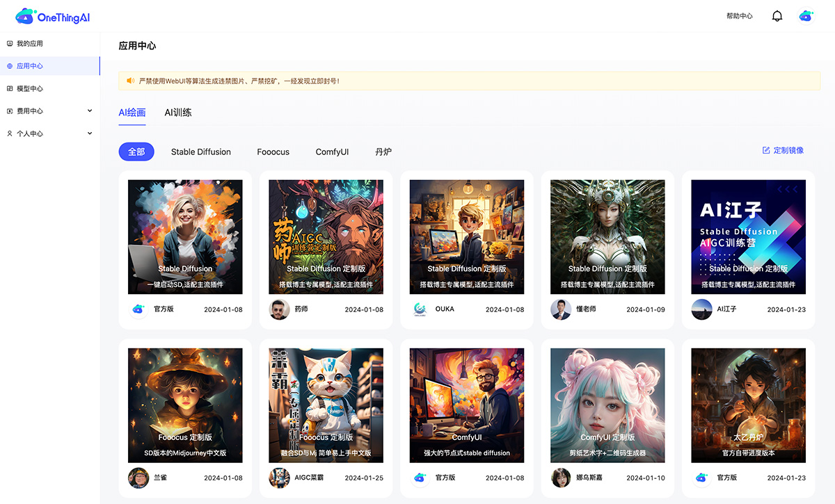The width and height of the screenshot is (835, 504).
Task: Click the 兰雀 author avatar
Action: (x=138, y=478)
